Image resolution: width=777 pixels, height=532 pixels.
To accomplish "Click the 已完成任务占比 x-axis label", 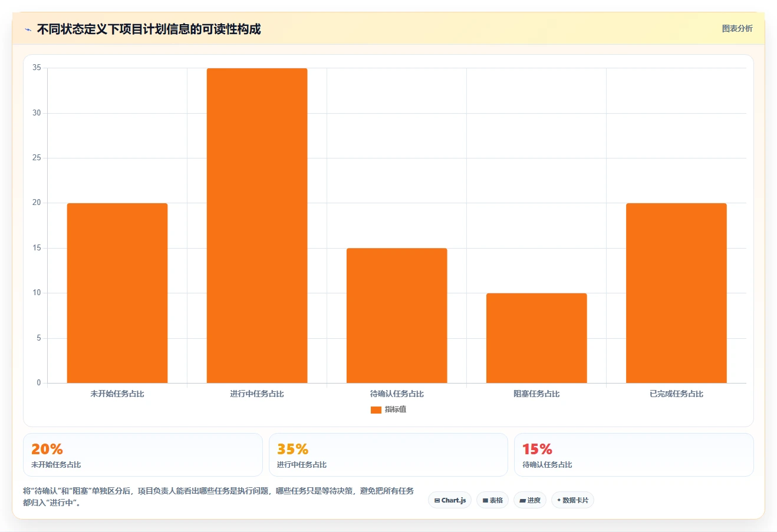I will 676,394.
